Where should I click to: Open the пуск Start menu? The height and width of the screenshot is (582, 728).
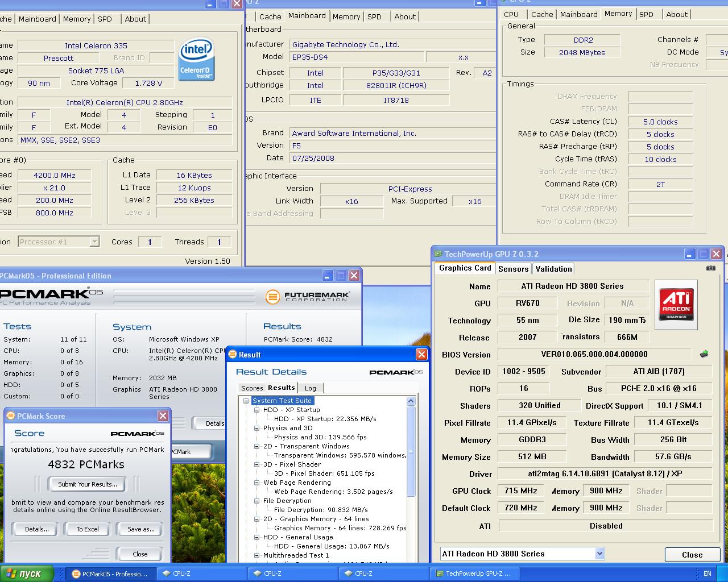click(x=27, y=573)
